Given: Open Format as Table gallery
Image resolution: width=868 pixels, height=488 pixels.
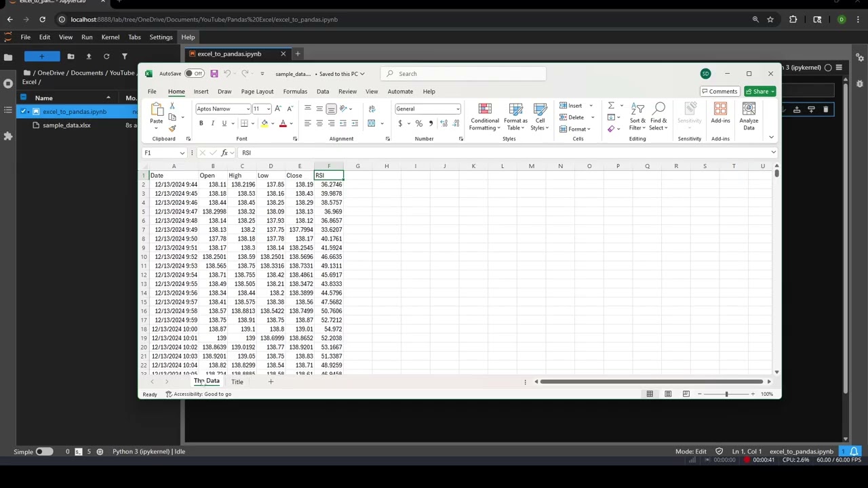Looking at the screenshot, I should [515, 117].
